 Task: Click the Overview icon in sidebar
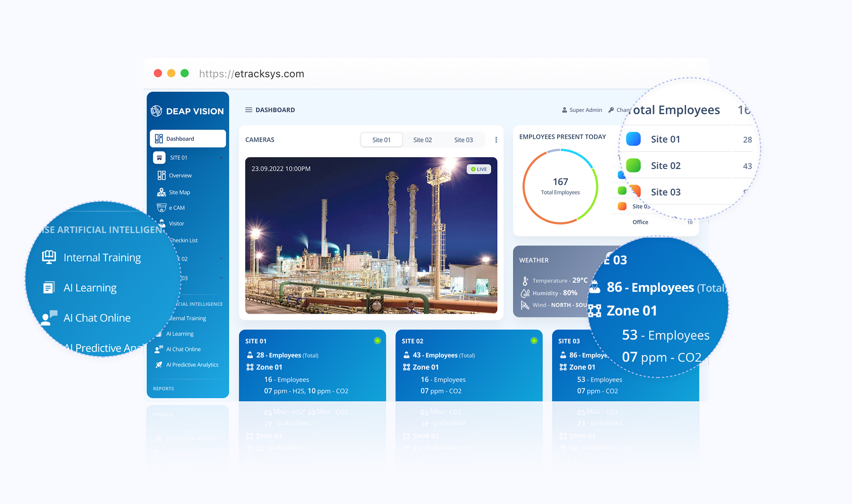161,175
